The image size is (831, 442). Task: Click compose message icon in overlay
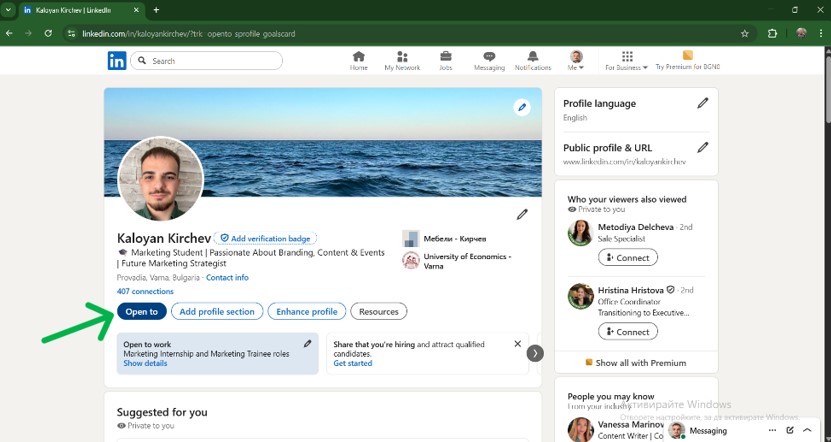(x=790, y=430)
